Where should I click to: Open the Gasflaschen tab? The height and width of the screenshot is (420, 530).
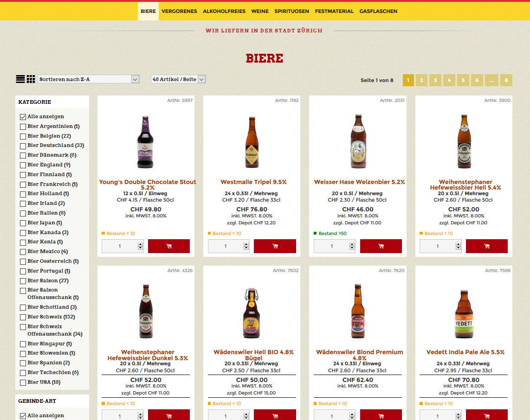378,11
